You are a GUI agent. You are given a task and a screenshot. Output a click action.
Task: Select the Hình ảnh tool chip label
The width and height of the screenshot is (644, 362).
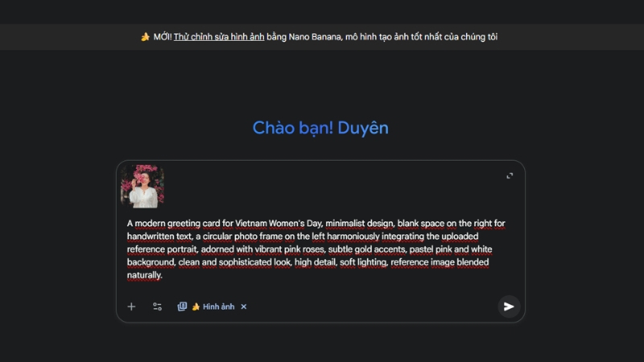pos(218,306)
